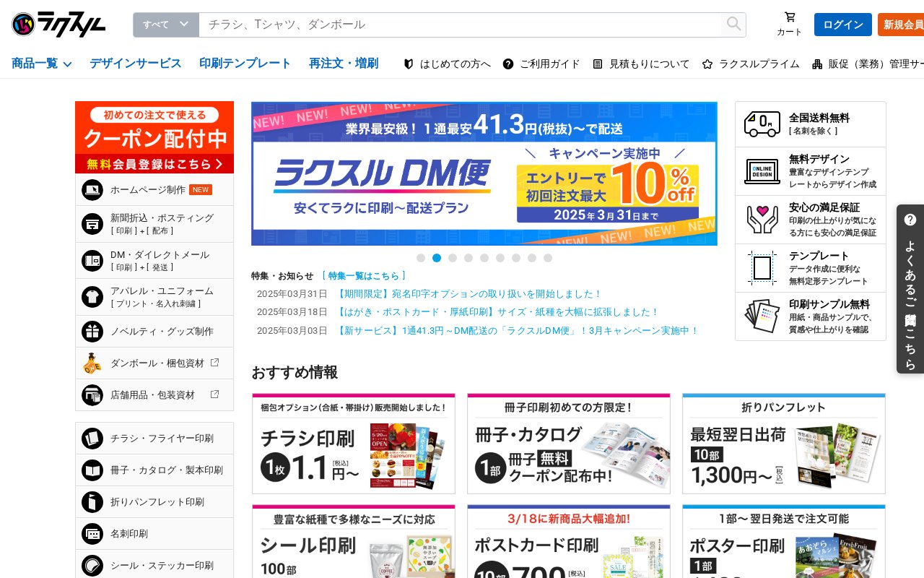Viewport: 924px width, 578px height.
Task: Click the estimate document icon
Action: coord(598,64)
